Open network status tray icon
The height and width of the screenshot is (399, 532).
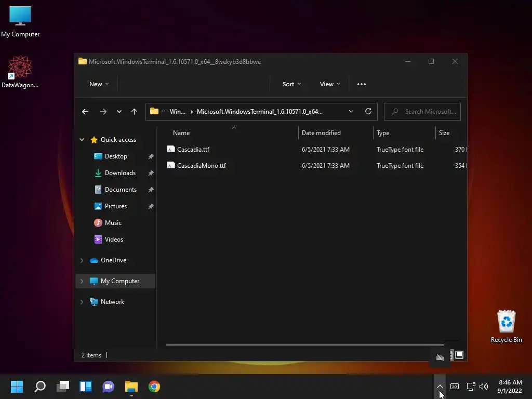coord(471,387)
